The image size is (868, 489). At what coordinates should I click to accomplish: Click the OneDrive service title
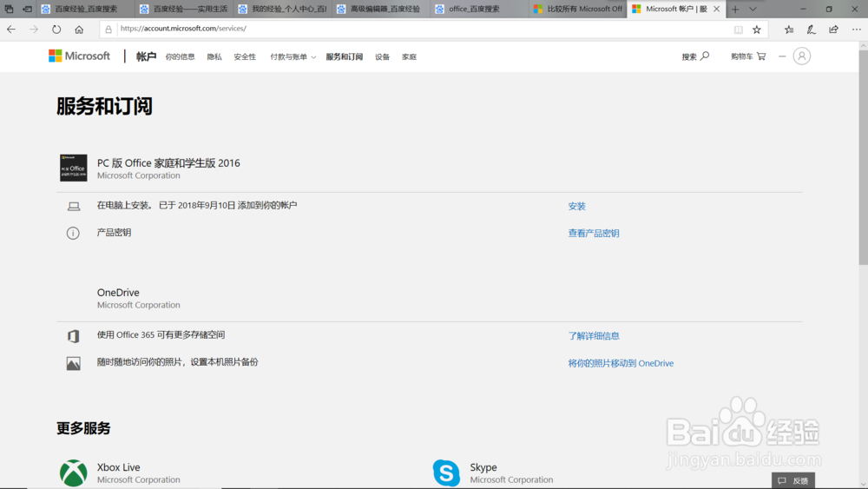pos(118,293)
